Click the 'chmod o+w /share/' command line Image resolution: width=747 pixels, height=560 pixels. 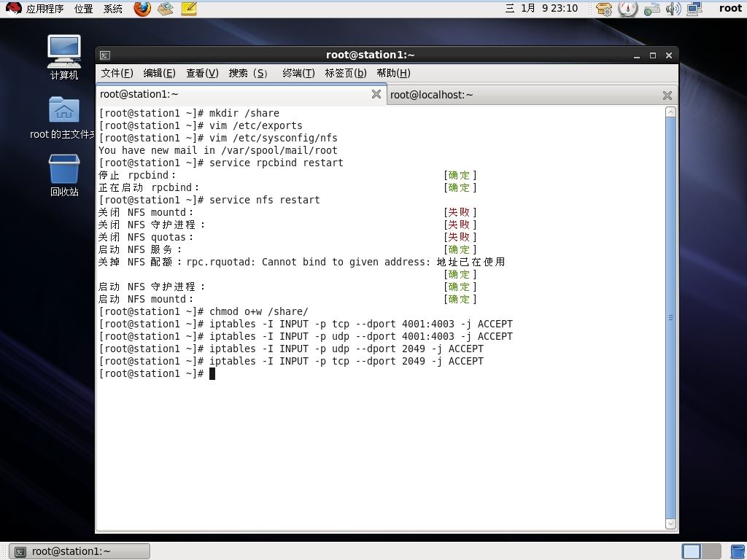[204, 311]
